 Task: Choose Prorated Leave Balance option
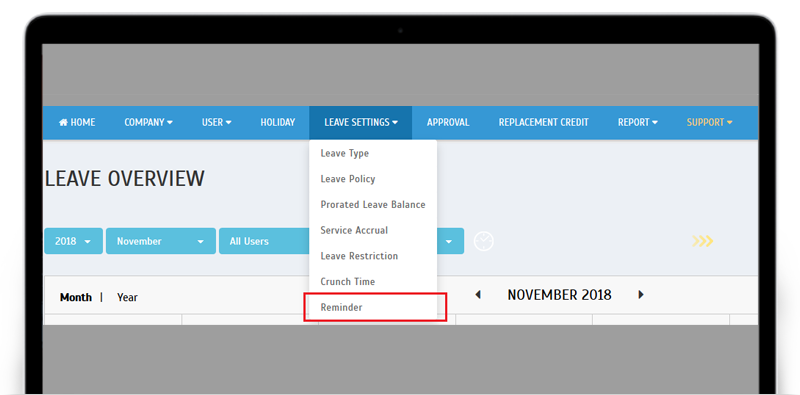373,204
